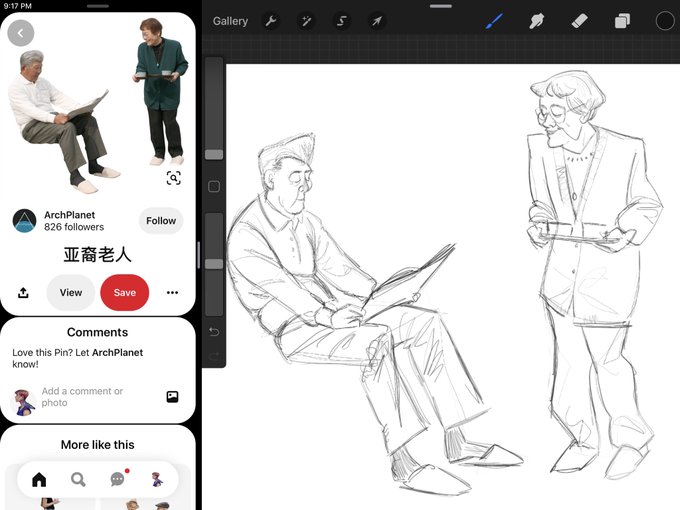Share the pin with upload icon

tap(23, 293)
